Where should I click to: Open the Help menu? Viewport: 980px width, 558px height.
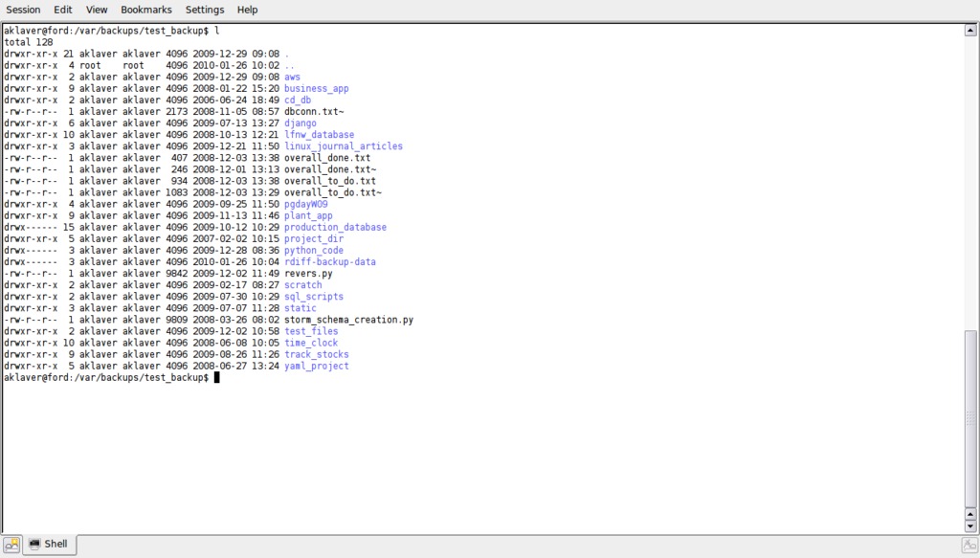click(247, 10)
